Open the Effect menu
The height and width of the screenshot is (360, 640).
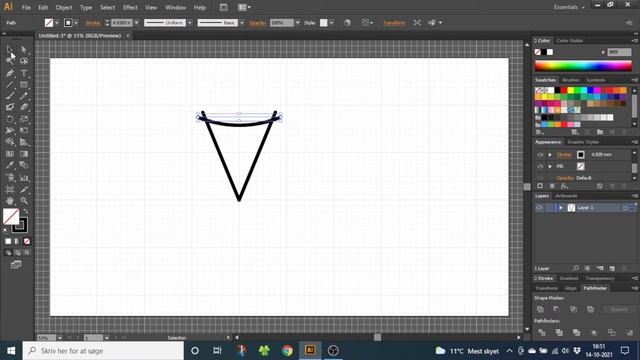(x=130, y=7)
